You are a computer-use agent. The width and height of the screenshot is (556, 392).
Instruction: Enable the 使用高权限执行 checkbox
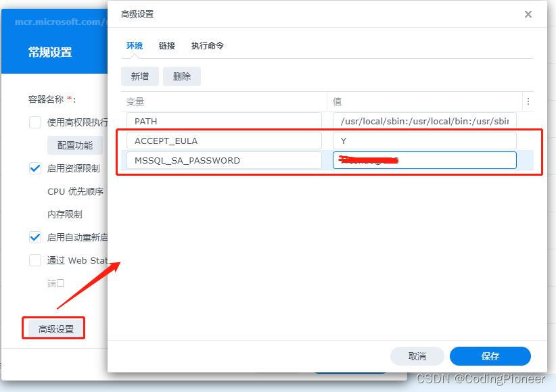click(34, 122)
